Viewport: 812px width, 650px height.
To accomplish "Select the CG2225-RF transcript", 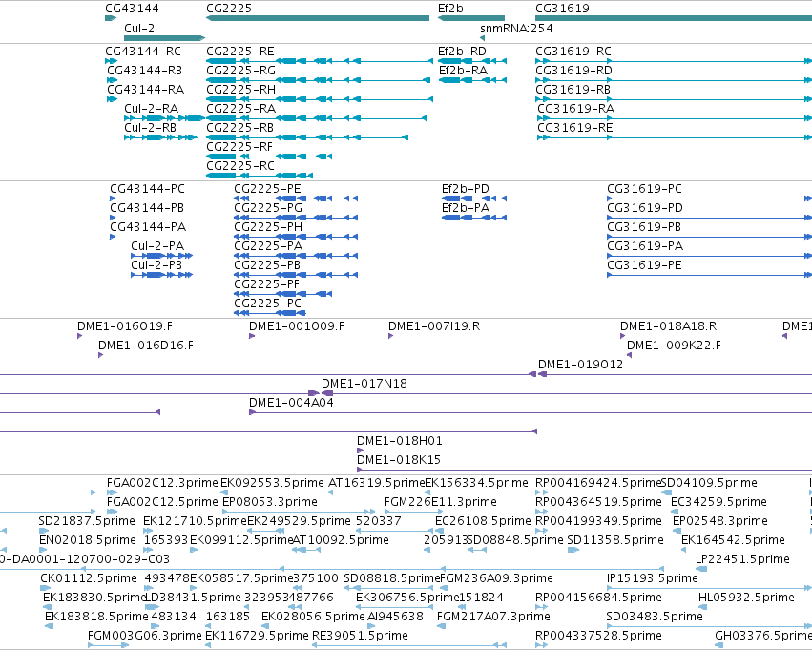I will [x=269, y=157].
